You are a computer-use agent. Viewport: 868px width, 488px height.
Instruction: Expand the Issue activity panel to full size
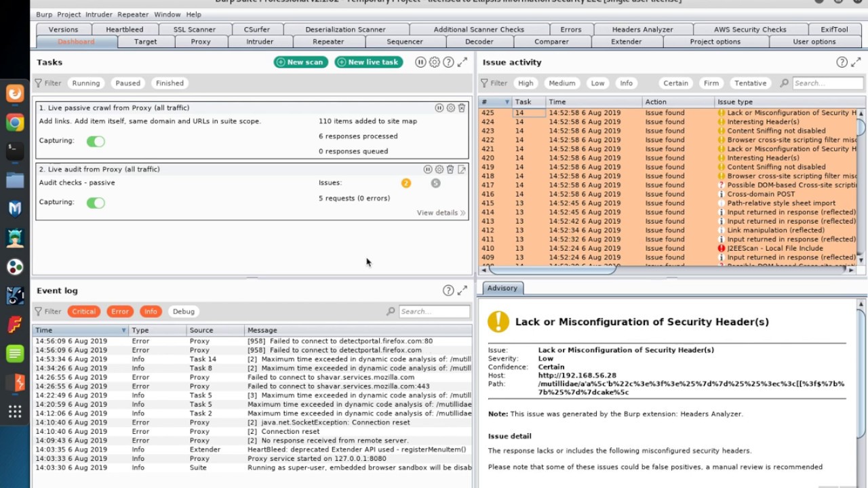click(x=856, y=62)
